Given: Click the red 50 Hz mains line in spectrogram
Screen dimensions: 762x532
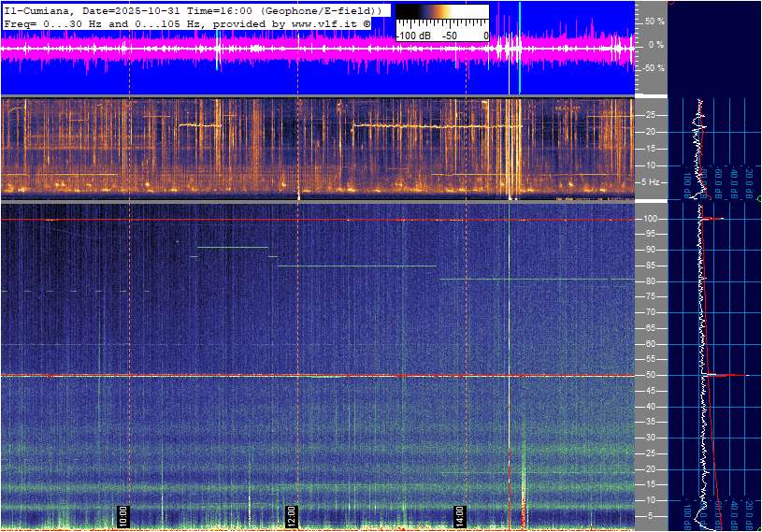Looking at the screenshot, I should (x=280, y=376).
